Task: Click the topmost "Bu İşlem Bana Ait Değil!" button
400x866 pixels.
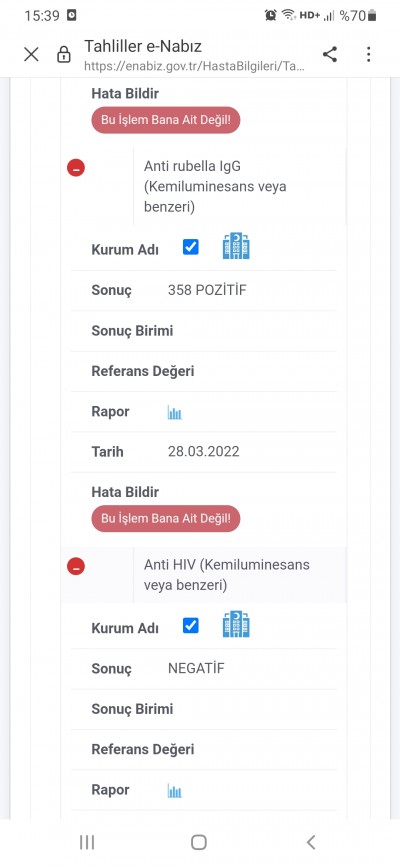Action: click(166, 120)
